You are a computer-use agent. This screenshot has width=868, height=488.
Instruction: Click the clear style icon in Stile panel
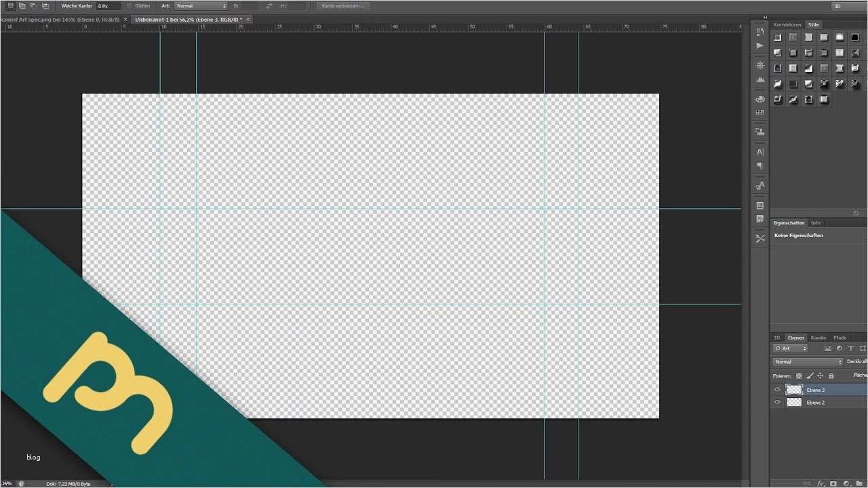[x=856, y=213]
